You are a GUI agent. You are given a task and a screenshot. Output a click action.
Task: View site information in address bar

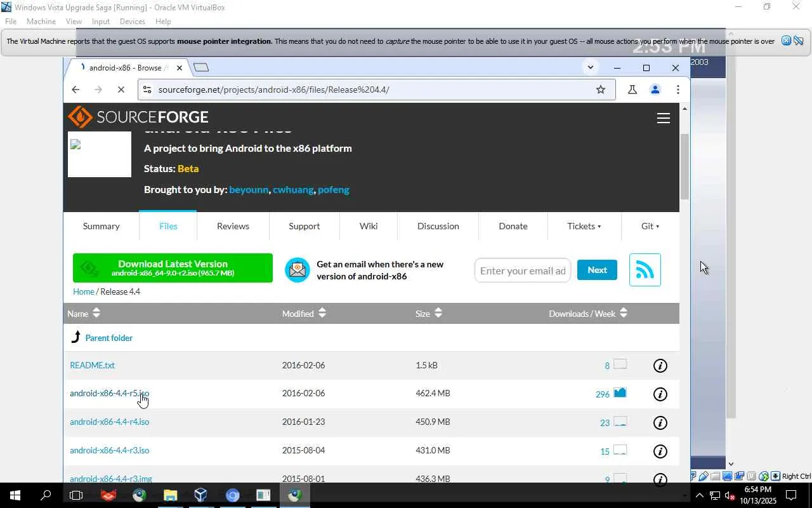(x=147, y=90)
